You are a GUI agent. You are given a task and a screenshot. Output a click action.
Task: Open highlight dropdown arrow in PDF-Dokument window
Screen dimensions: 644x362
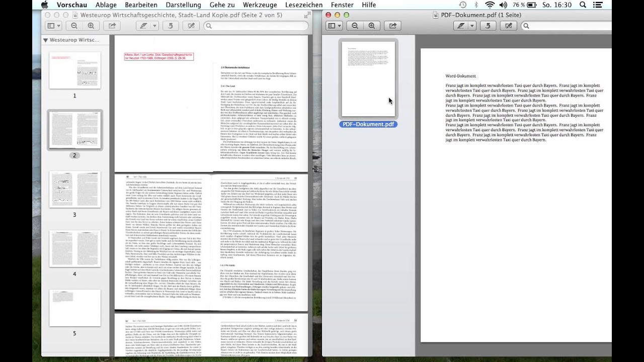pyautogui.click(x=472, y=26)
